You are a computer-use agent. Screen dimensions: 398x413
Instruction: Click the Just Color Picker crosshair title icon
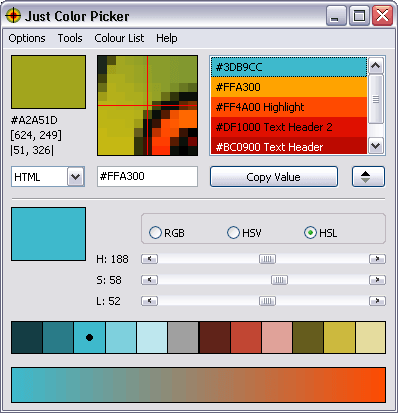click(13, 16)
